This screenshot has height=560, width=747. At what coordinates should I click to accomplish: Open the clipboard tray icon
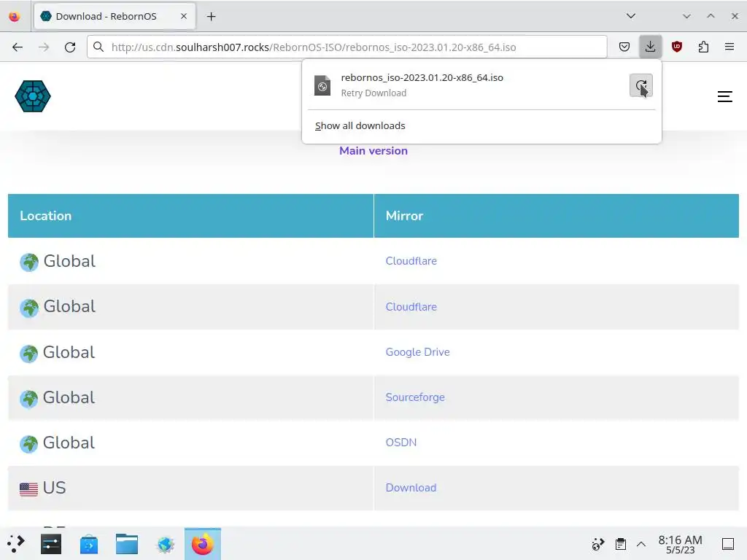pos(620,544)
